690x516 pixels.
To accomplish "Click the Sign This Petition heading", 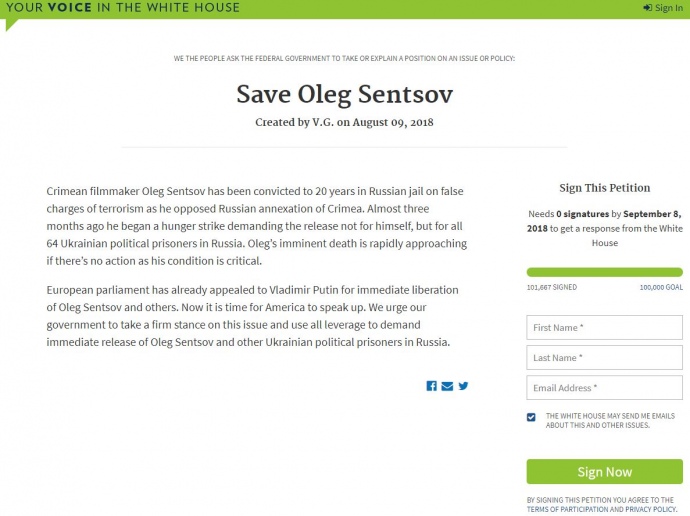I will 604,188.
